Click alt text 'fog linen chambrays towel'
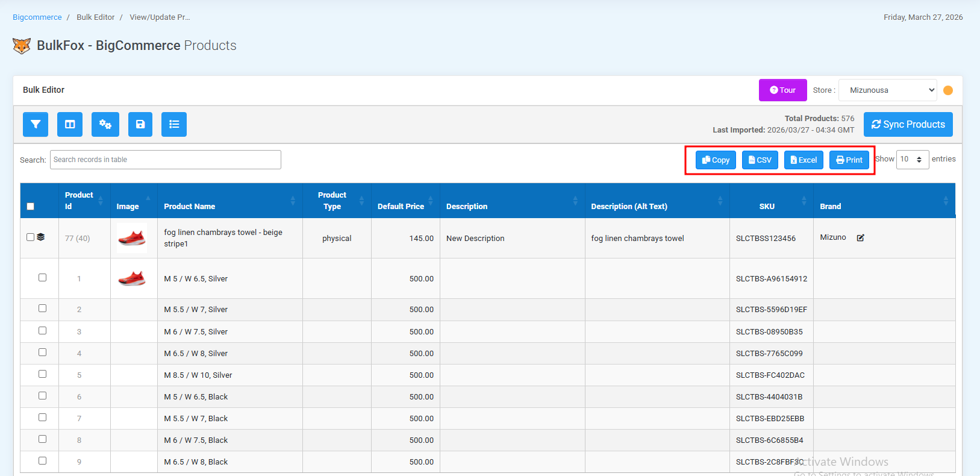 point(637,239)
